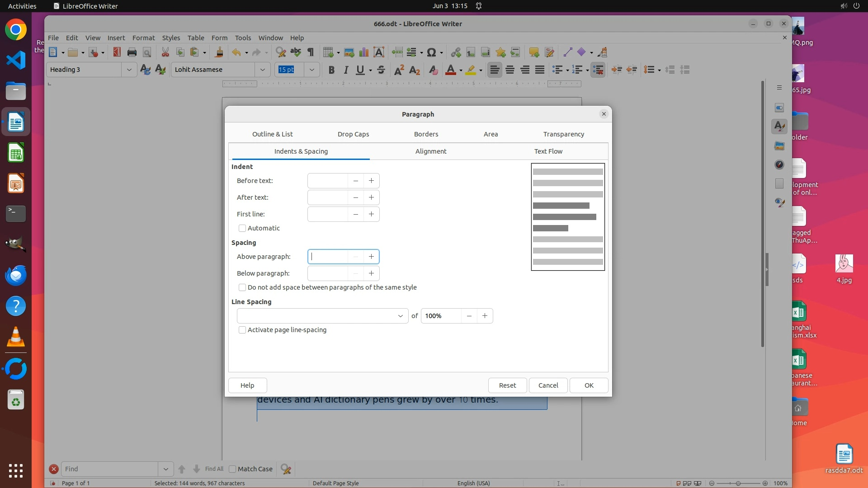Click the OK button
Screen dimensions: 868x488
589,385
